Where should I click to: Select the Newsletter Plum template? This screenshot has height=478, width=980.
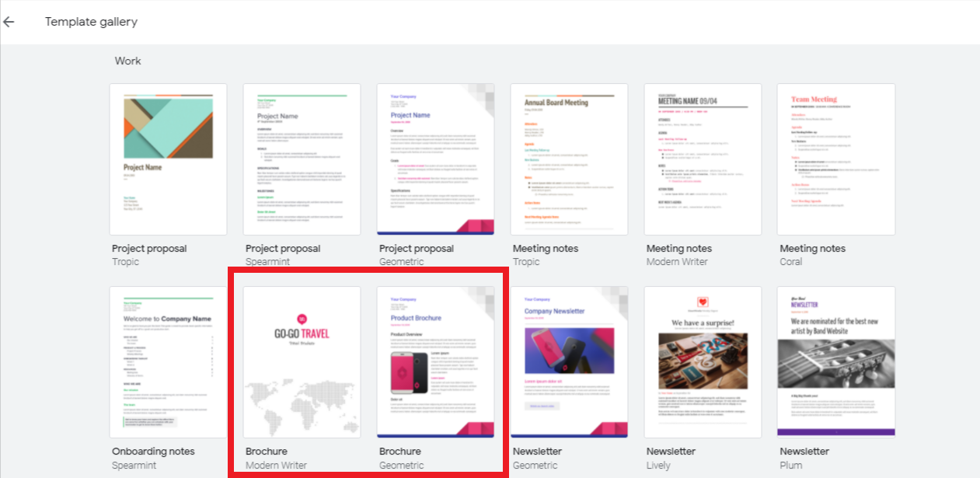[835, 362]
